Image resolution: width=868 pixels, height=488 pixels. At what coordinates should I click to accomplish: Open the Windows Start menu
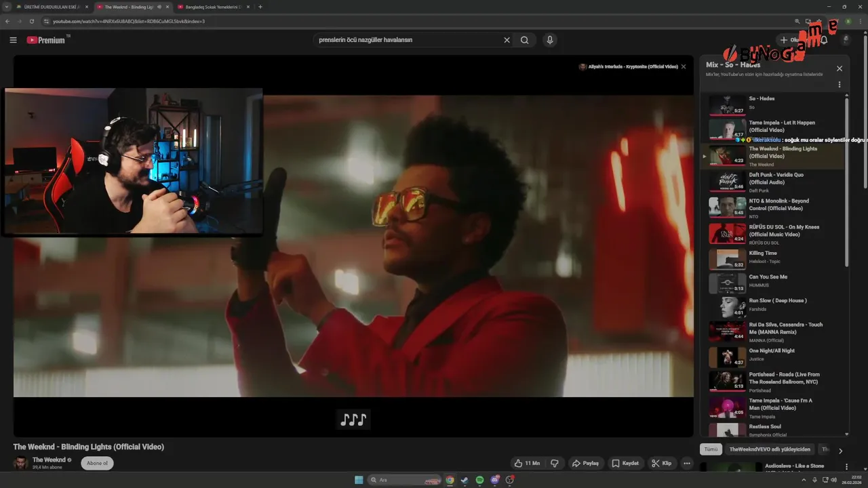pyautogui.click(x=359, y=480)
